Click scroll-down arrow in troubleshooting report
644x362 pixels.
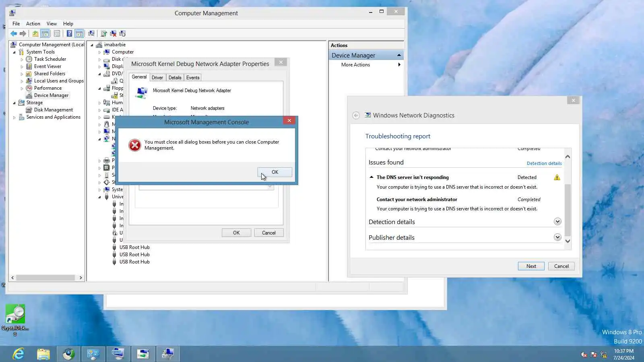(568, 241)
